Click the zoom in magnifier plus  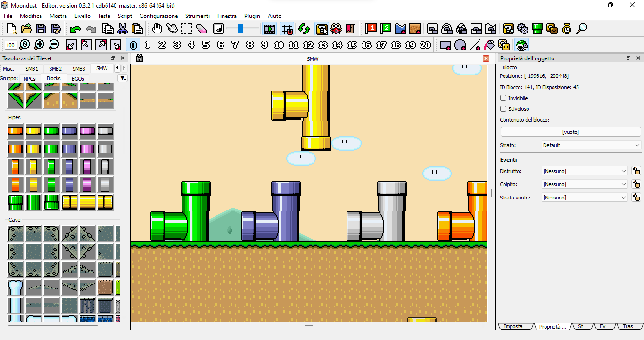pyautogui.click(x=40, y=45)
